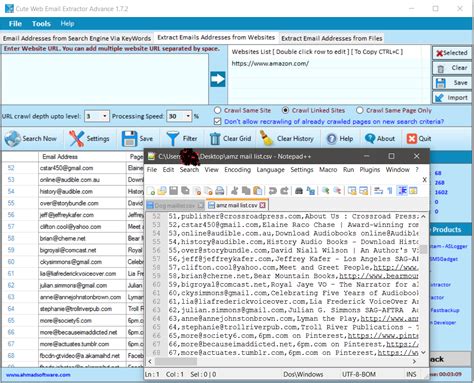
Task: Click Notepad++ line with jeff@jeffreykafer.com
Action: pyautogui.click(x=293, y=259)
